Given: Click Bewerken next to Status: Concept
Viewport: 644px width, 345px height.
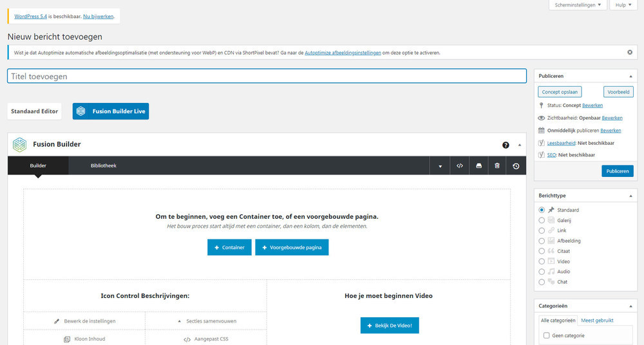Looking at the screenshot, I should click(592, 106).
